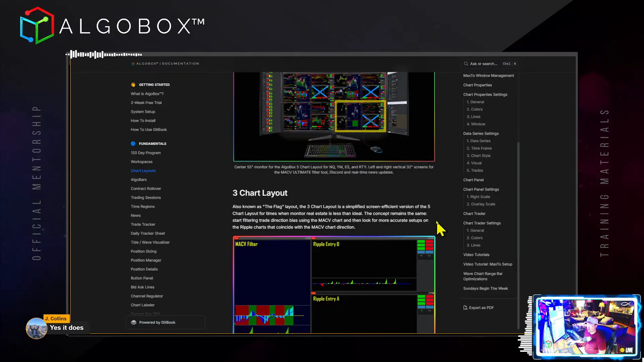Jump to Chart Properties 2. Colors anchor
The height and width of the screenshot is (362, 644).
[475, 109]
